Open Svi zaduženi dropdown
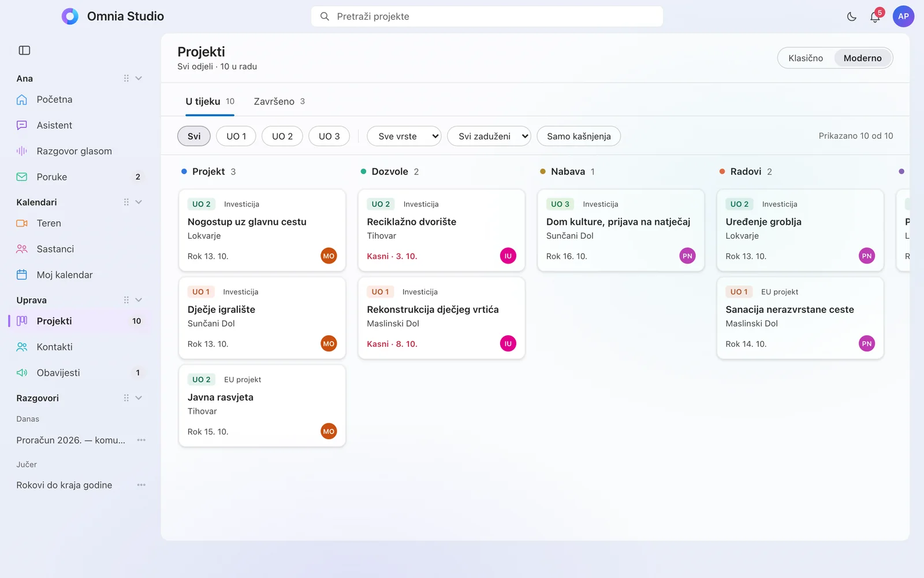 [x=489, y=136]
